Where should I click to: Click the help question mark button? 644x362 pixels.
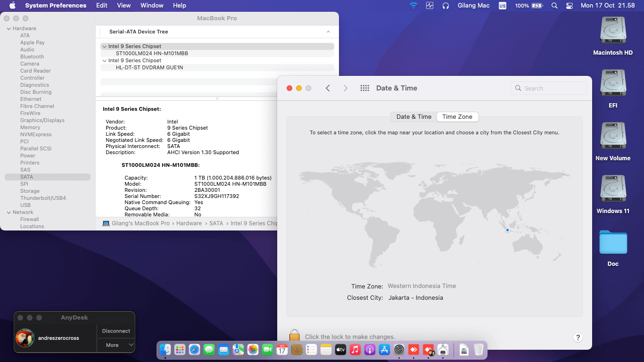pyautogui.click(x=578, y=337)
